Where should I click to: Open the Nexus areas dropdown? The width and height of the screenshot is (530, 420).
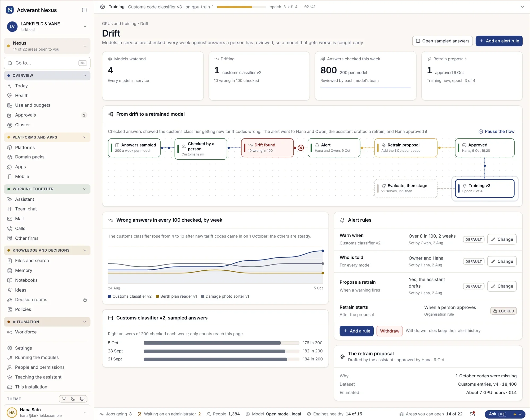(47, 46)
